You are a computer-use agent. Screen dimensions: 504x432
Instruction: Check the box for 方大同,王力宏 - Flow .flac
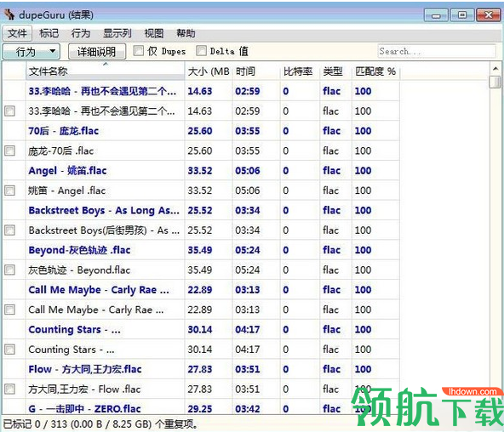tap(10, 389)
